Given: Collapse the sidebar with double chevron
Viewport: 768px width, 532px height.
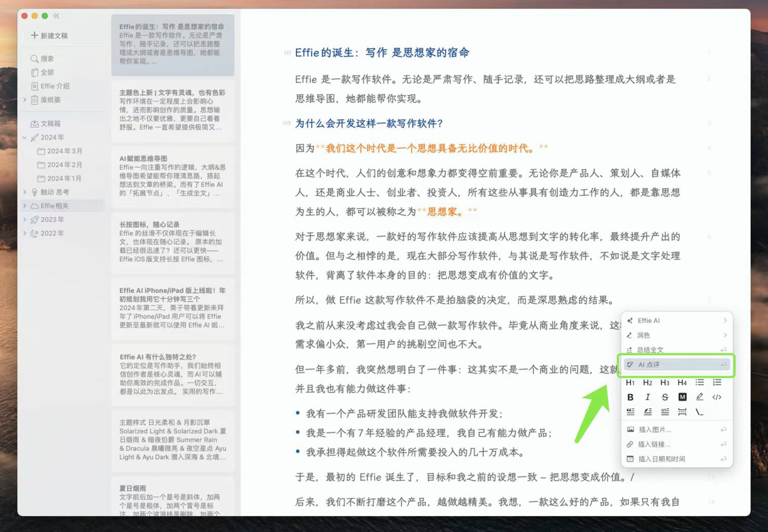Looking at the screenshot, I should click(56, 16).
